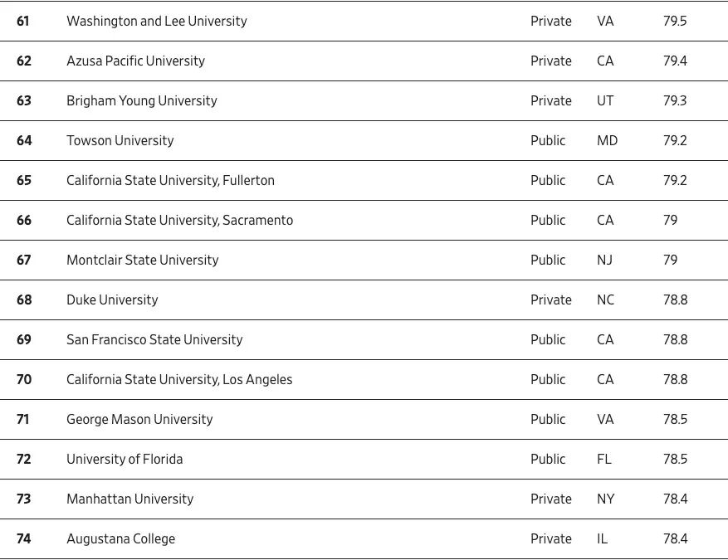Click rank number 74
This screenshot has height=560, width=728.
click(x=24, y=539)
